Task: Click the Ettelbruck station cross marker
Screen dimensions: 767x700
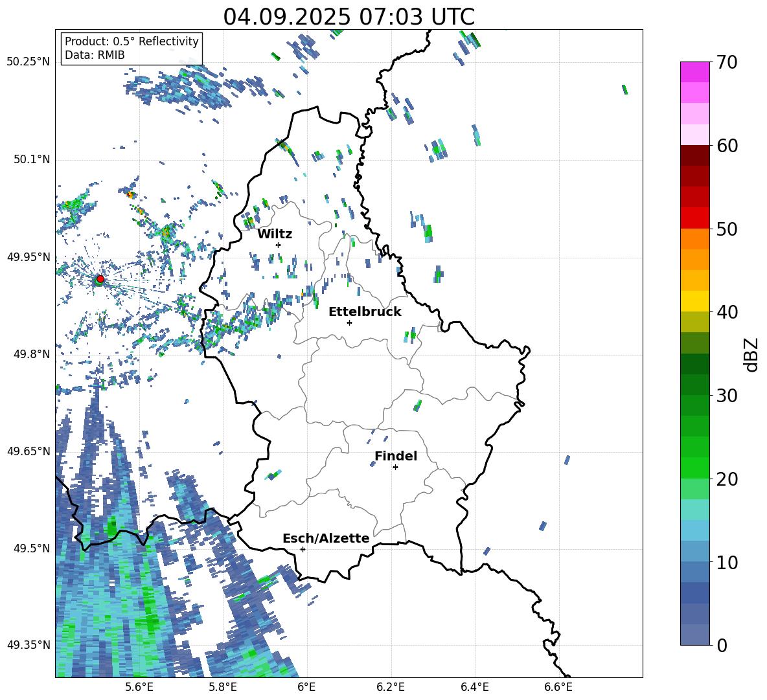Action: 349,322
